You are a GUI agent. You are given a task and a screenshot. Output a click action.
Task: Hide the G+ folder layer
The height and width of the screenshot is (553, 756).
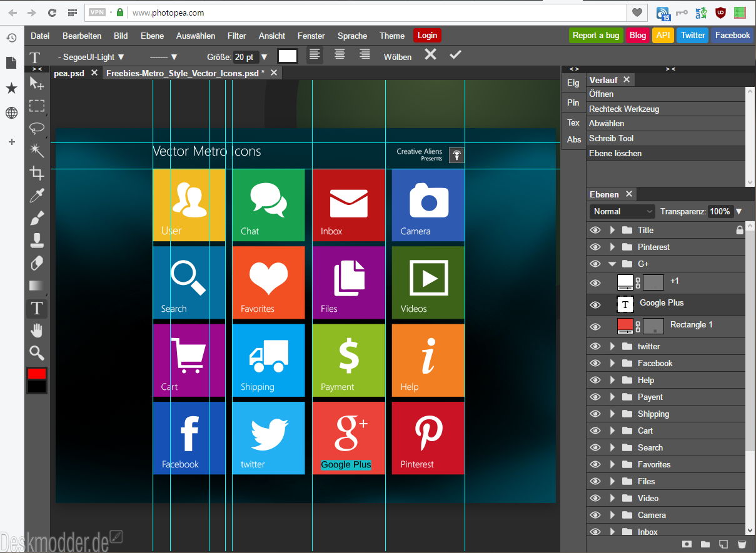595,264
